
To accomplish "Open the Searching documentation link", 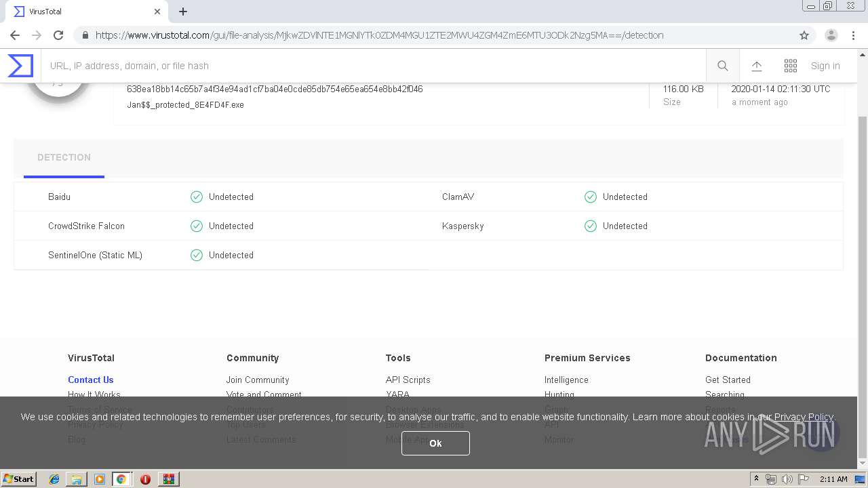I will point(725,394).
